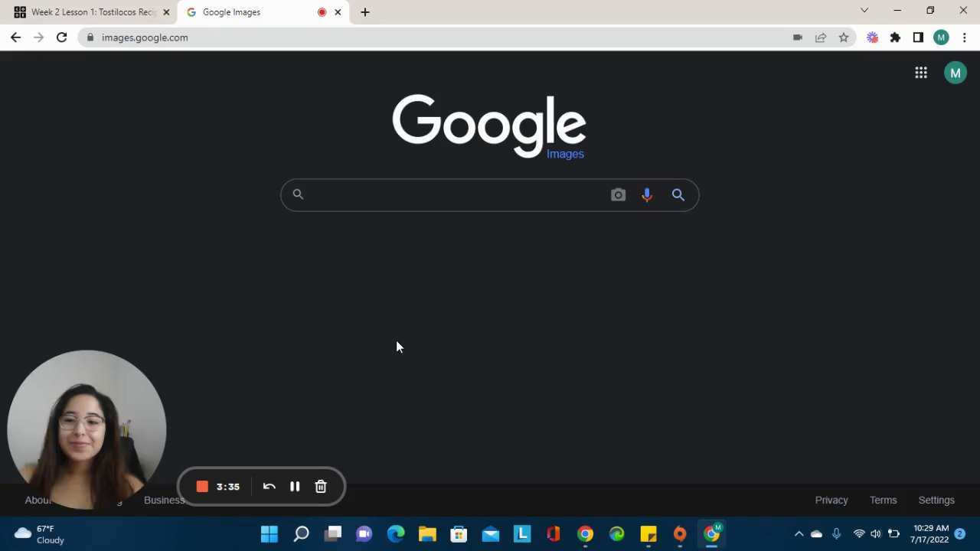Open the weather widget showing 67°F
The height and width of the screenshot is (551, 980).
click(x=40, y=534)
